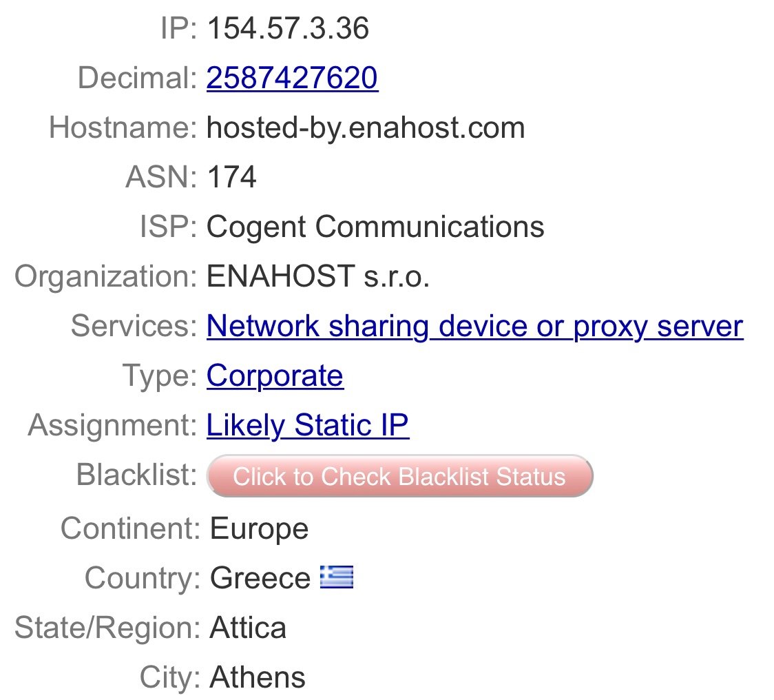This screenshot has height=700, width=774.
Task: Open the decimal 2587427620 link
Action: click(292, 79)
